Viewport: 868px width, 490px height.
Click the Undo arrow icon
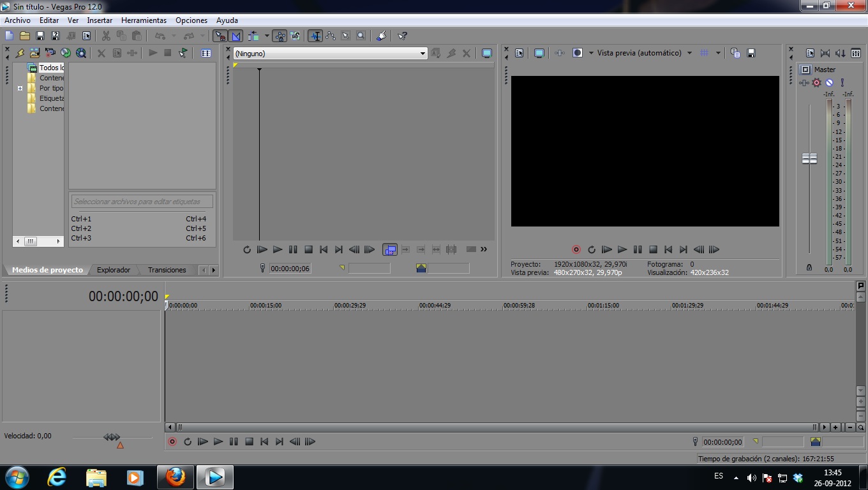[160, 36]
